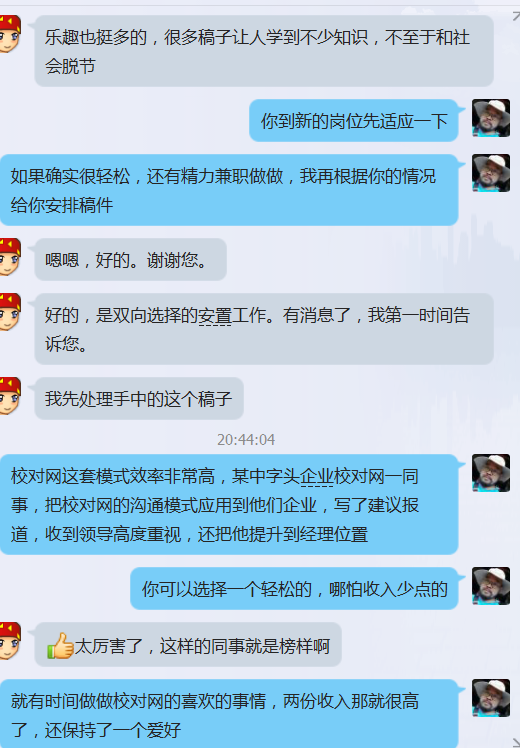Click the thumbs-up emoji in the "太厉害了" message
The width and height of the screenshot is (520, 748).
(60, 645)
